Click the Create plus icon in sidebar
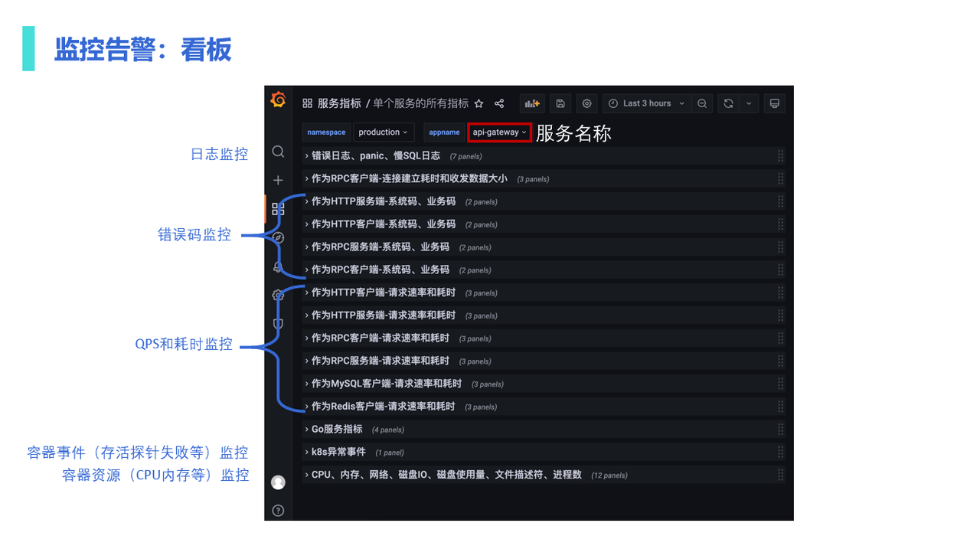Screen dimensions: 980x549 click(x=278, y=180)
